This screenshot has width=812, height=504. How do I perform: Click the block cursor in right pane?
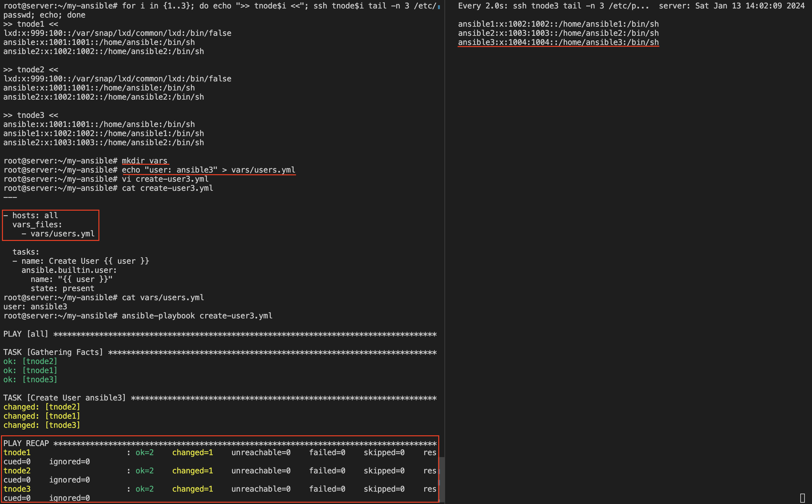point(802,498)
